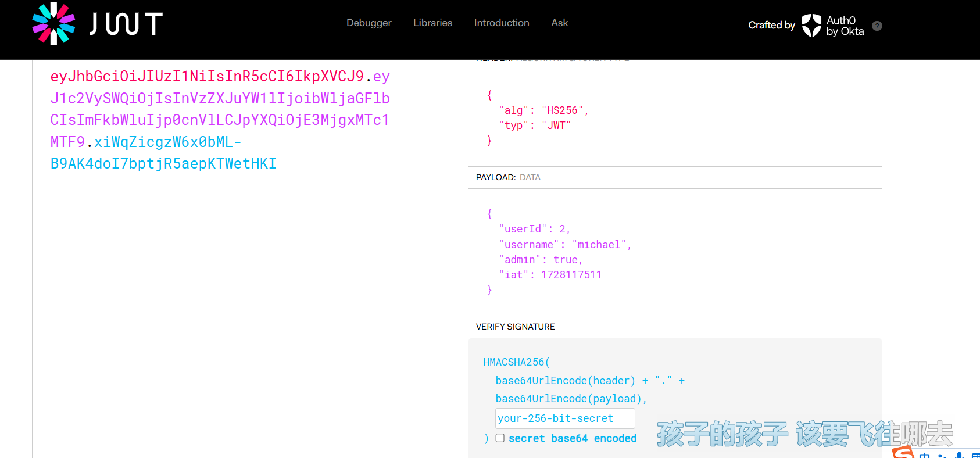This screenshot has height=458, width=980.
Task: Click the purple payload segment of the encoded token
Action: click(220, 109)
